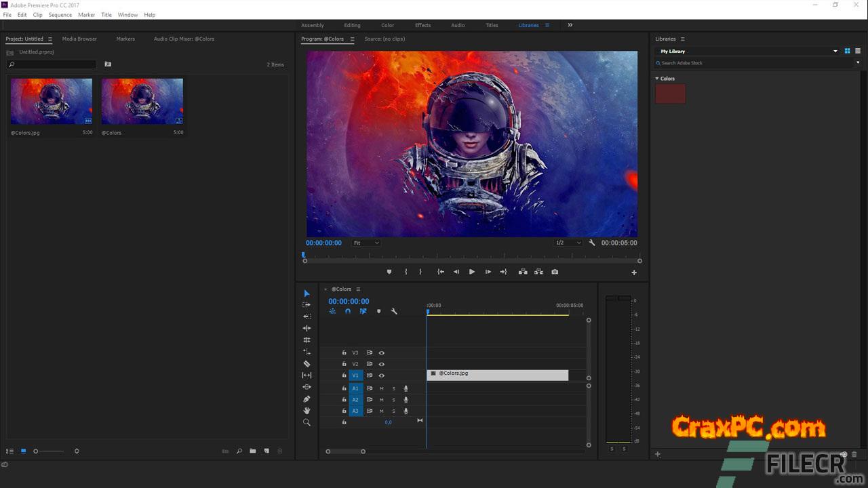868x488 pixels.
Task: Open timeline display settings wrench
Action: tap(394, 312)
